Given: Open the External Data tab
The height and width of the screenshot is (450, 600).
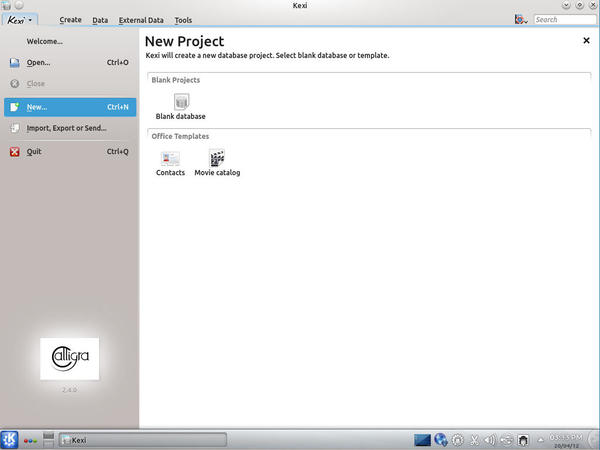Looking at the screenshot, I should click(141, 20).
